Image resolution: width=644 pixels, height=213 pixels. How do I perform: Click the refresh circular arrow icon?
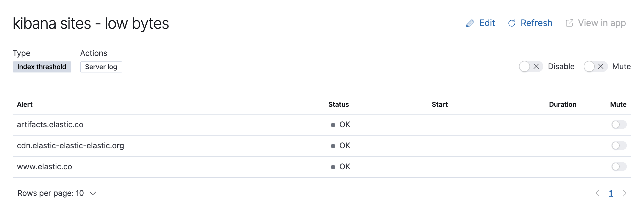click(x=512, y=23)
